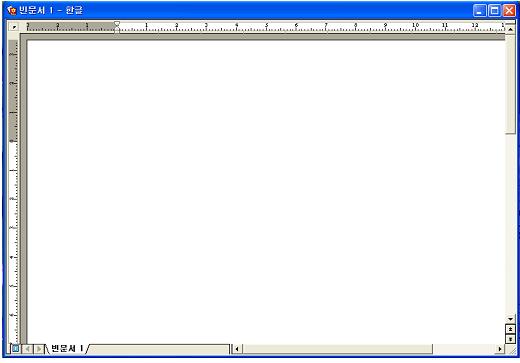Click the blue document list icon at bottom-left
Image resolution: width=520 pixels, height=363 pixels.
tap(15, 349)
